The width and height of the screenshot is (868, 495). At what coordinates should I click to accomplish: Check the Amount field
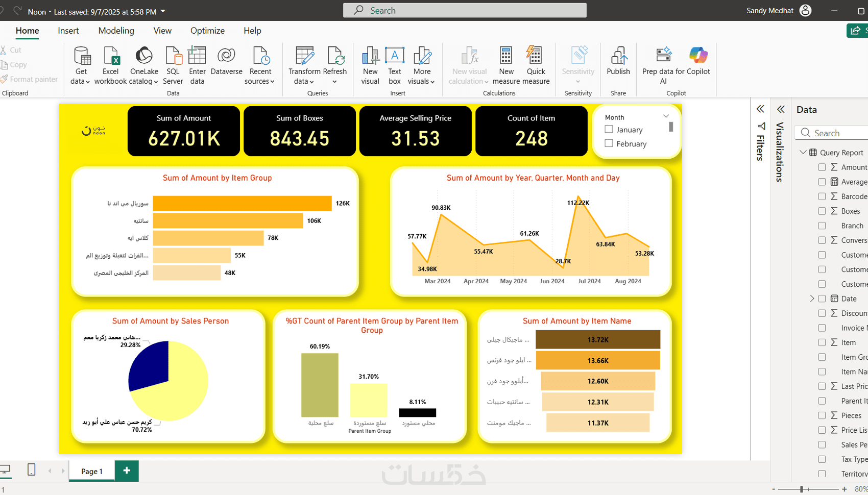tap(822, 167)
